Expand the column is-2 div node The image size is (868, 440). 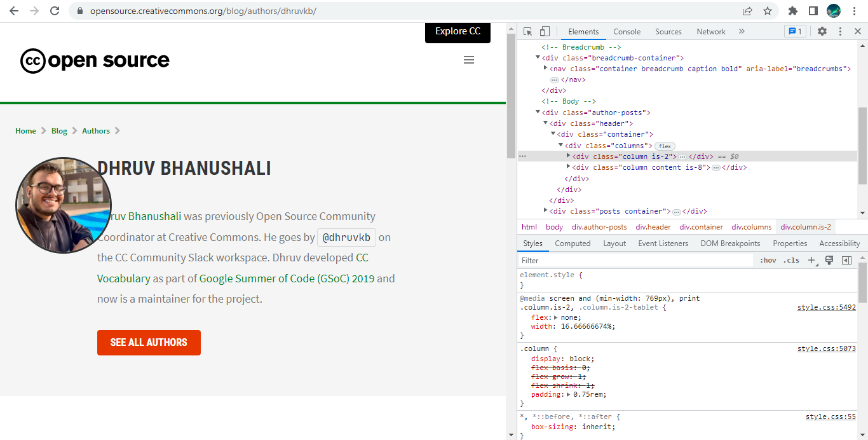pos(569,156)
